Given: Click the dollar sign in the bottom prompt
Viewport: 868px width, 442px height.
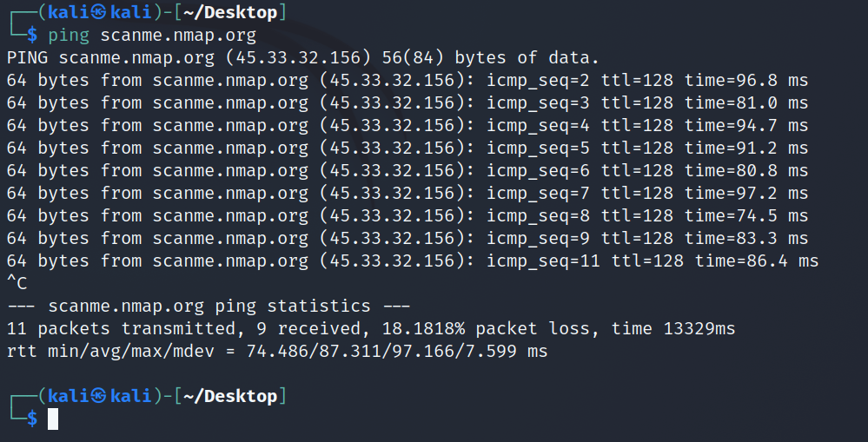Looking at the screenshot, I should 32,419.
